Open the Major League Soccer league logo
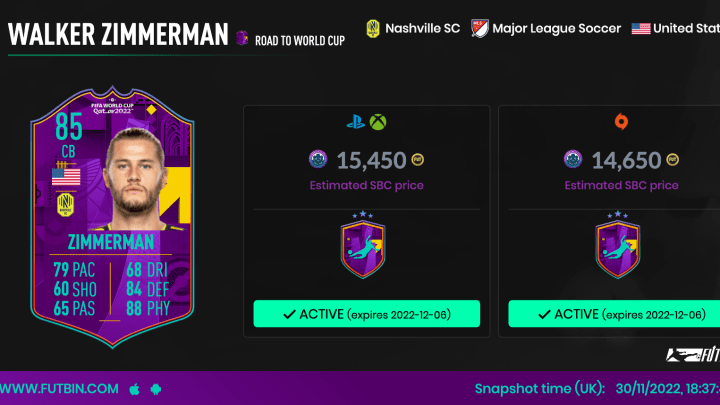 [480, 28]
